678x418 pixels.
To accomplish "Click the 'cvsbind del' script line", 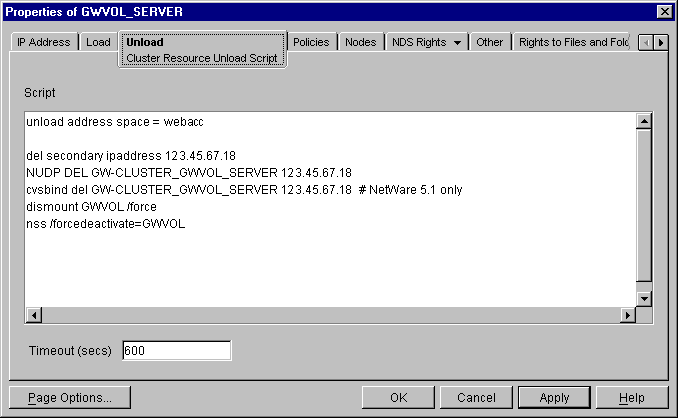I will (244, 190).
